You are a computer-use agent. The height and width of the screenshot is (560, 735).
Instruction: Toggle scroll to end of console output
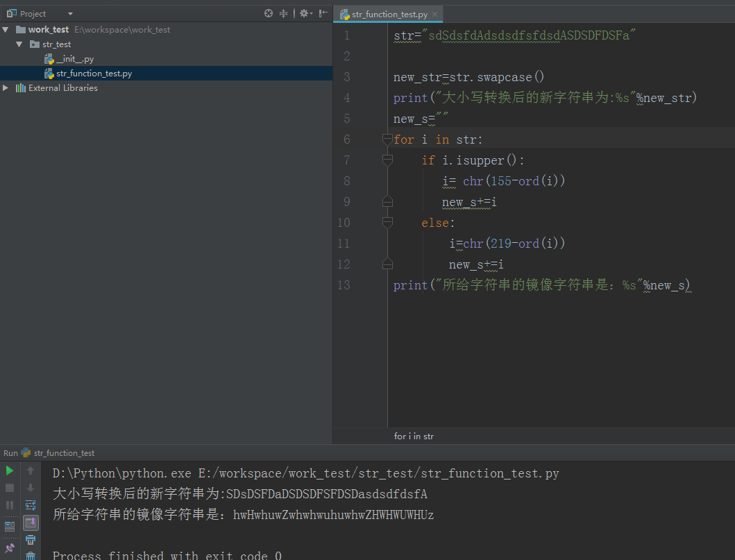[31, 522]
